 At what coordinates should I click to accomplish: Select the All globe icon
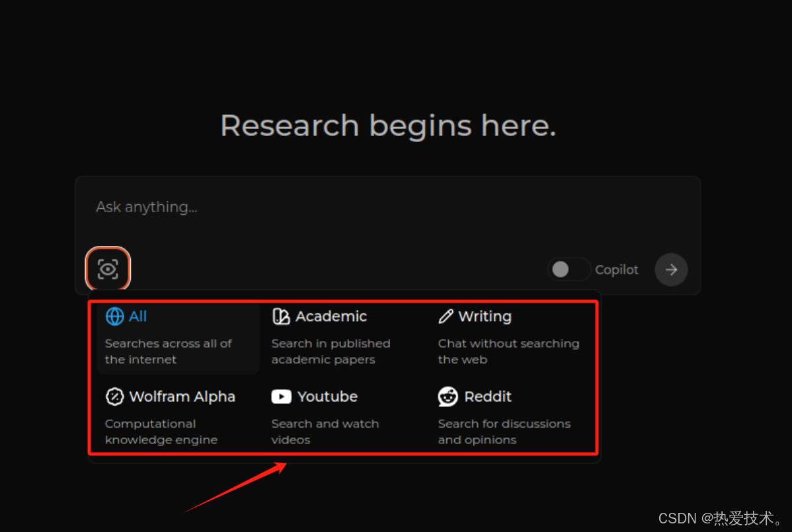pyautogui.click(x=114, y=317)
